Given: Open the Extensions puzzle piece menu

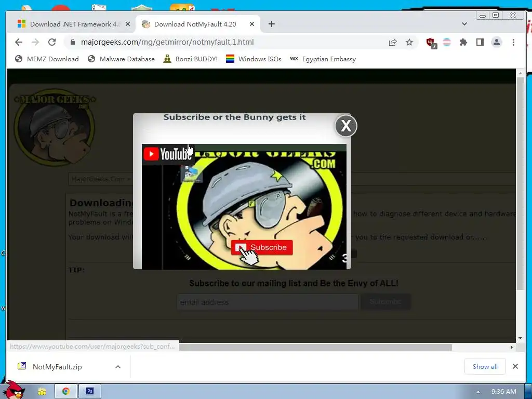Looking at the screenshot, I should coord(463,42).
